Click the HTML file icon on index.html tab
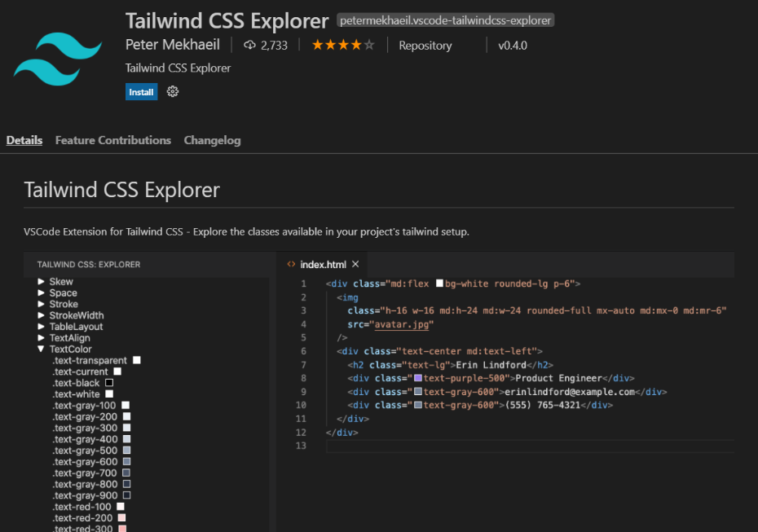The width and height of the screenshot is (758, 532). tap(291, 264)
